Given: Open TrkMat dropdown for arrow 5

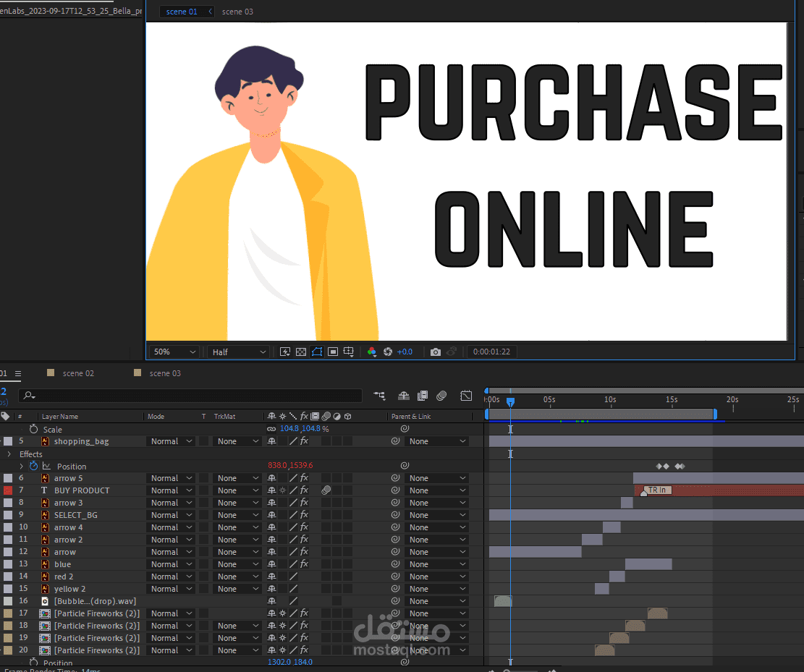Looking at the screenshot, I should [237, 477].
